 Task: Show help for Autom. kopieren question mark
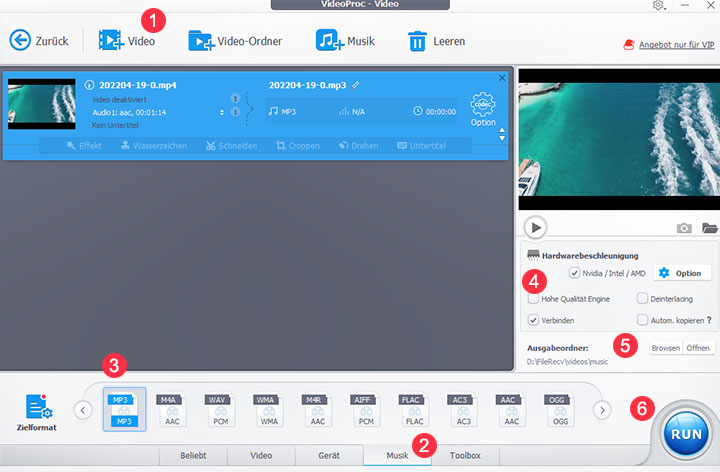click(709, 320)
